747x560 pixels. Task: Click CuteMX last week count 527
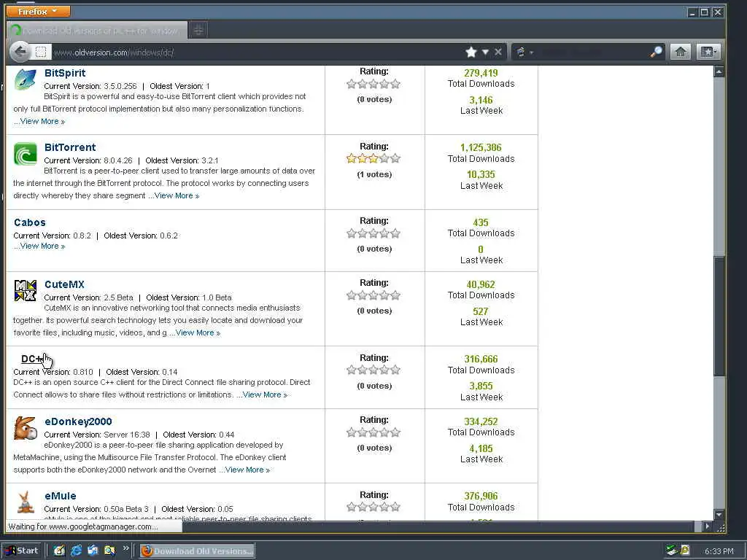[481, 311]
